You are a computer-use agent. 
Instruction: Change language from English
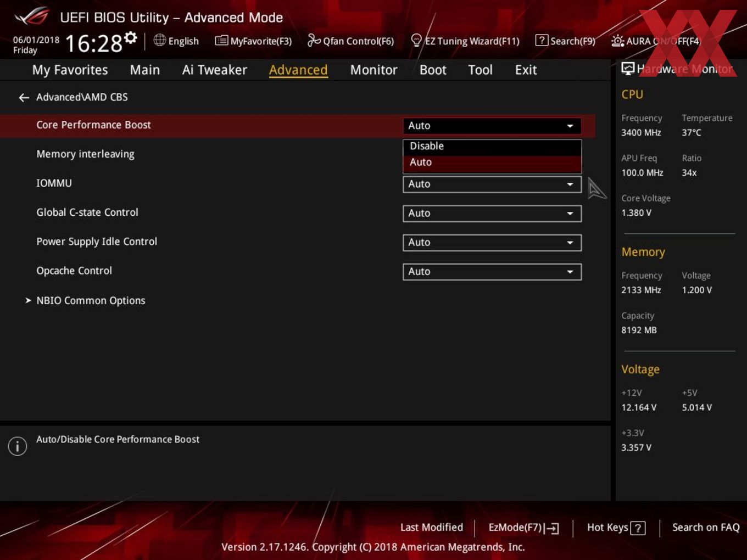coord(183,41)
